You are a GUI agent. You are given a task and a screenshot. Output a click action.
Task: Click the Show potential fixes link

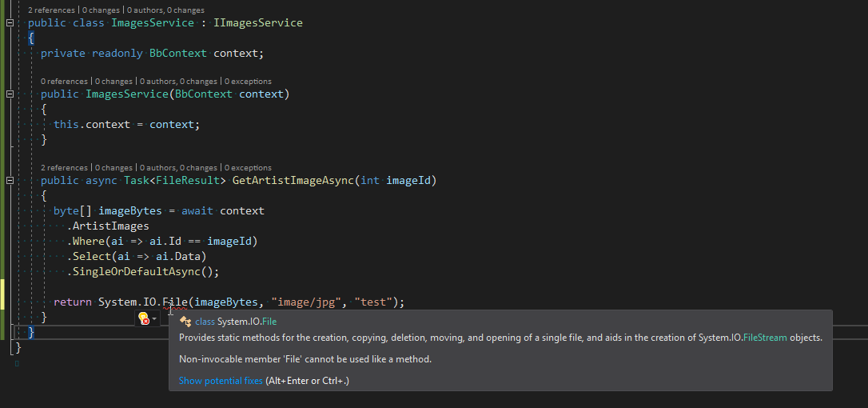(x=221, y=381)
